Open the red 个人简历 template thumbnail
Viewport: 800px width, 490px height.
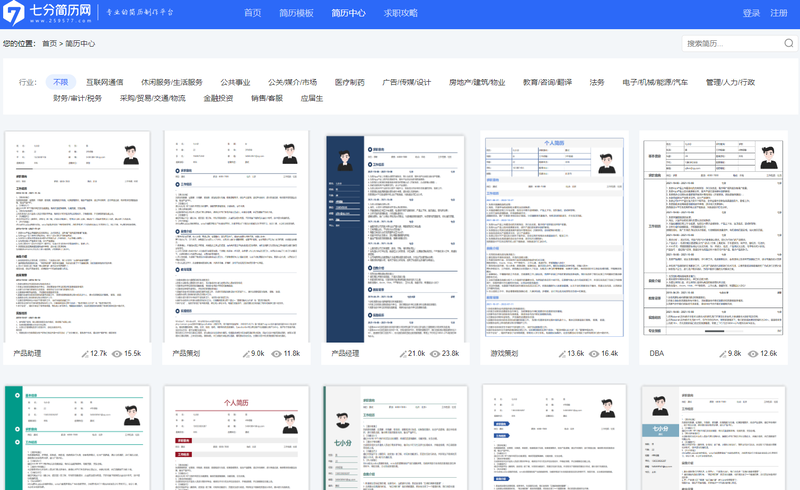coord(236,438)
